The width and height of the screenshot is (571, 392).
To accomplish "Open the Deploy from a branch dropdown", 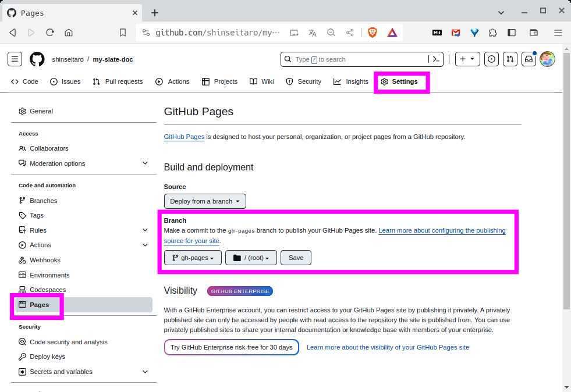I will point(205,201).
